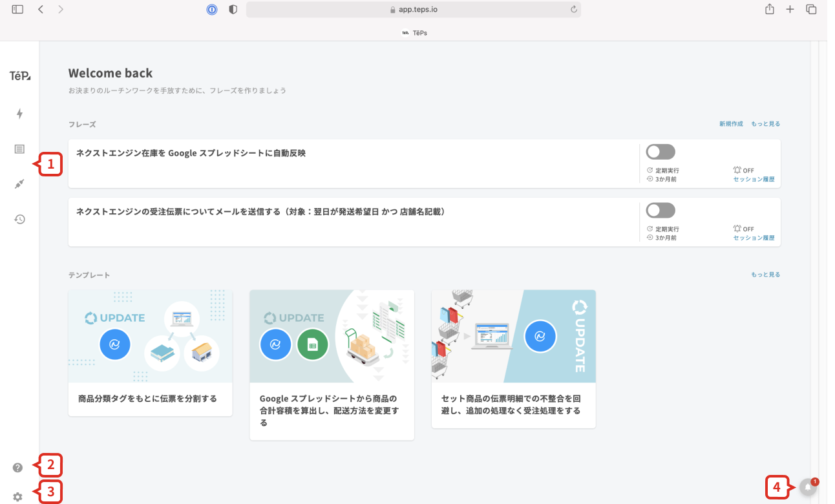
Task: Click the Safari address bar showing app.teps.io
Action: [413, 10]
